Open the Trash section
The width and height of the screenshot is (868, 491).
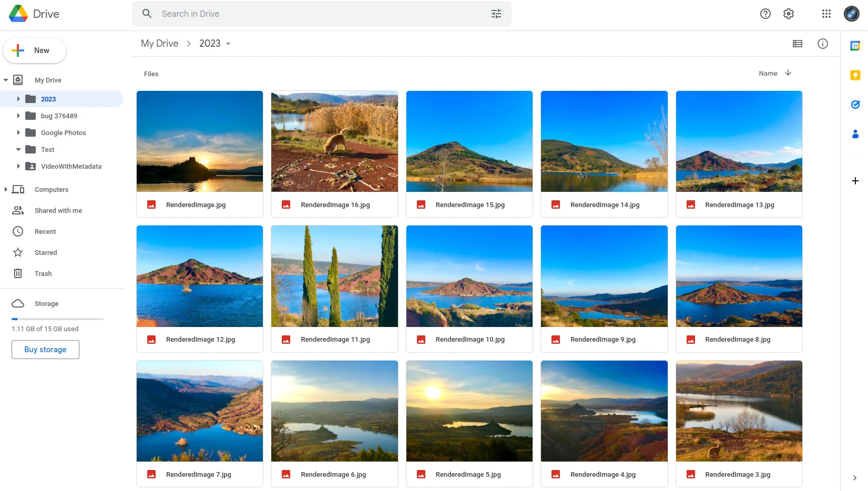pos(43,273)
